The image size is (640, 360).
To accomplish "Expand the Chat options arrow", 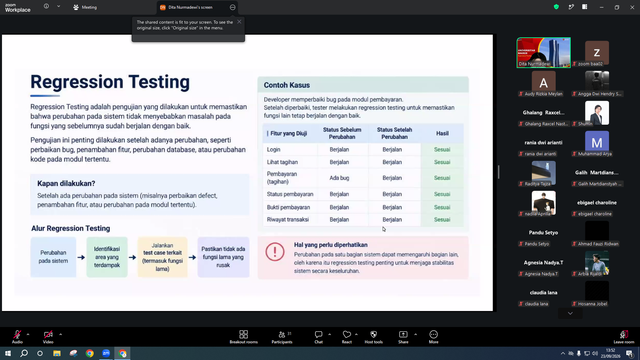I will coord(329,334).
